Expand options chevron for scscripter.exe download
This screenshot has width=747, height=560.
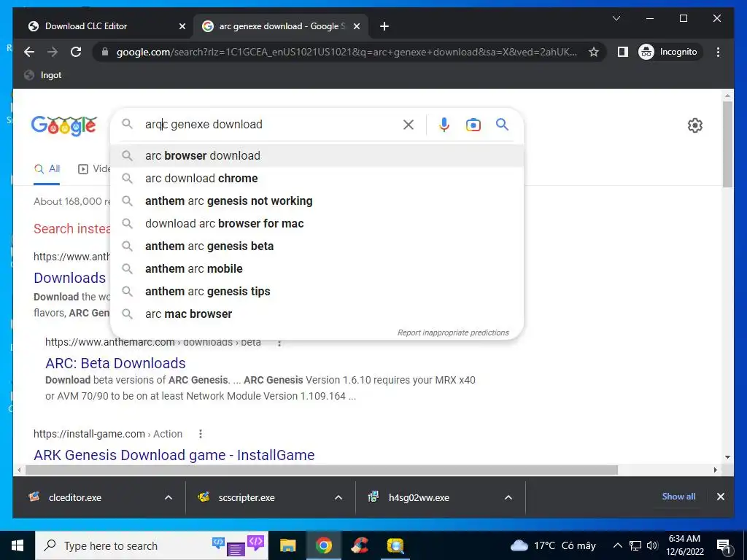(x=338, y=497)
